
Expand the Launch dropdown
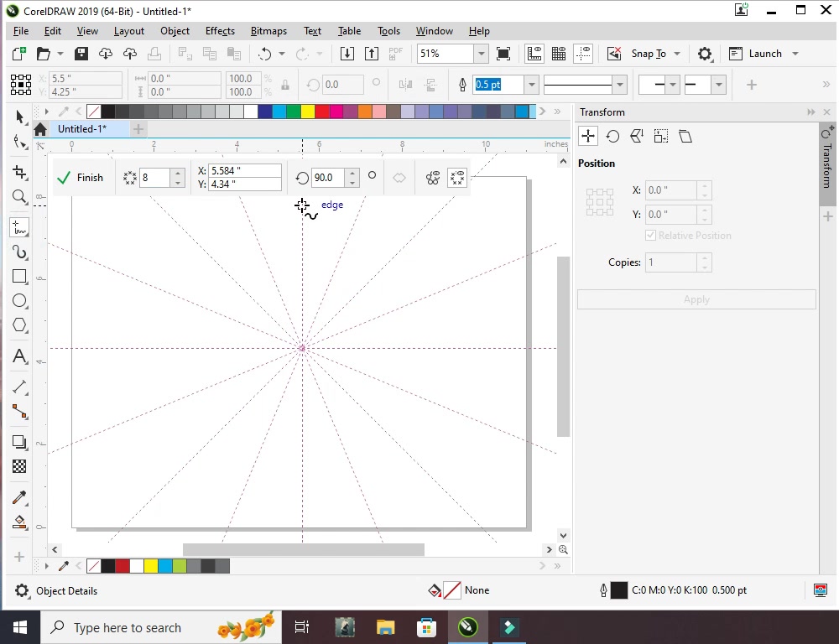point(795,54)
